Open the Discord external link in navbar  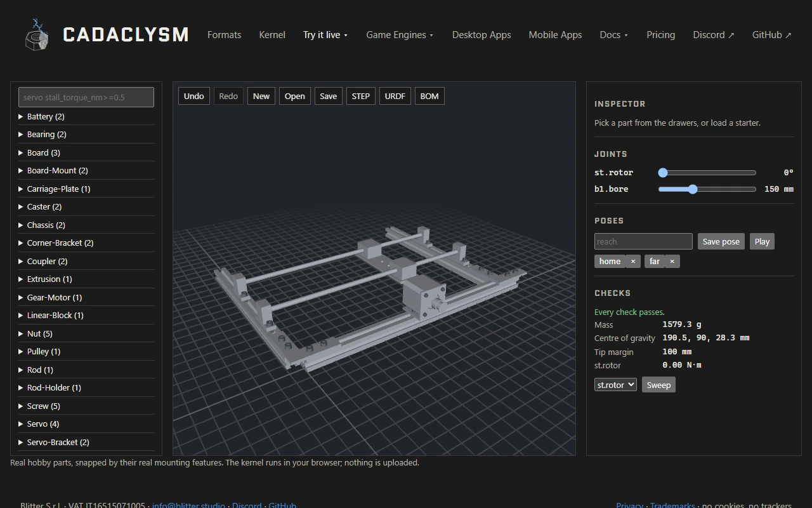pyautogui.click(x=714, y=35)
